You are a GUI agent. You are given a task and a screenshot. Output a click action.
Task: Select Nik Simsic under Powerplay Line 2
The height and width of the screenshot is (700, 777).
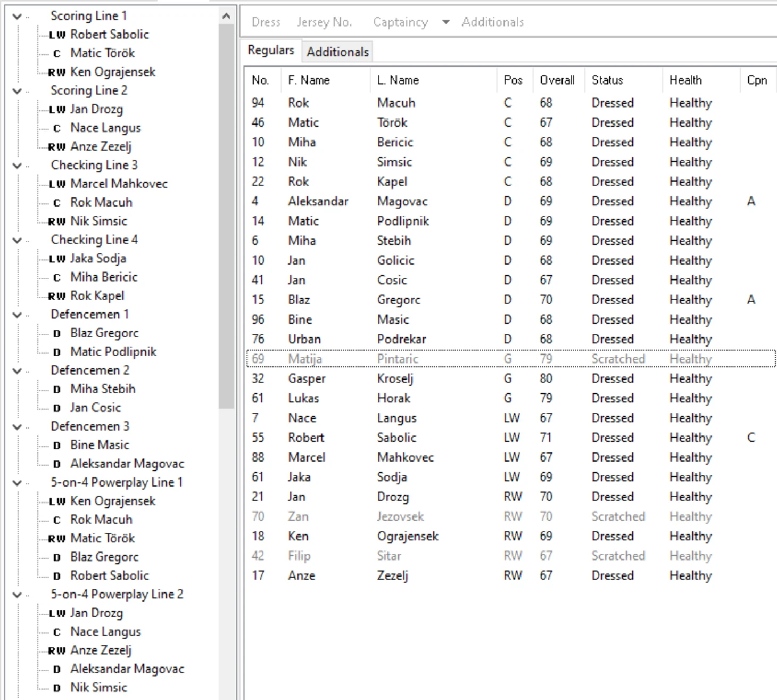[99, 688]
